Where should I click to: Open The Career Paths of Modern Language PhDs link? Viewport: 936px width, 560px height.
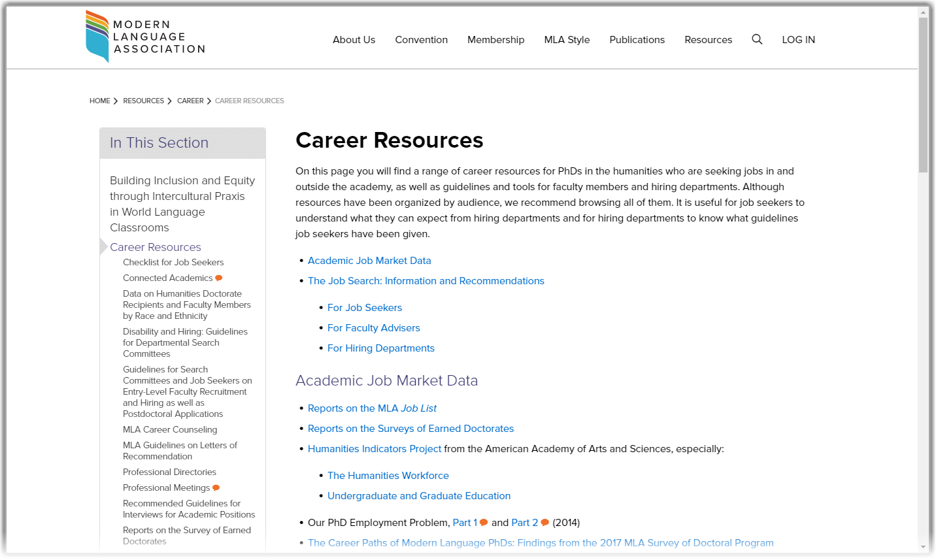point(541,543)
